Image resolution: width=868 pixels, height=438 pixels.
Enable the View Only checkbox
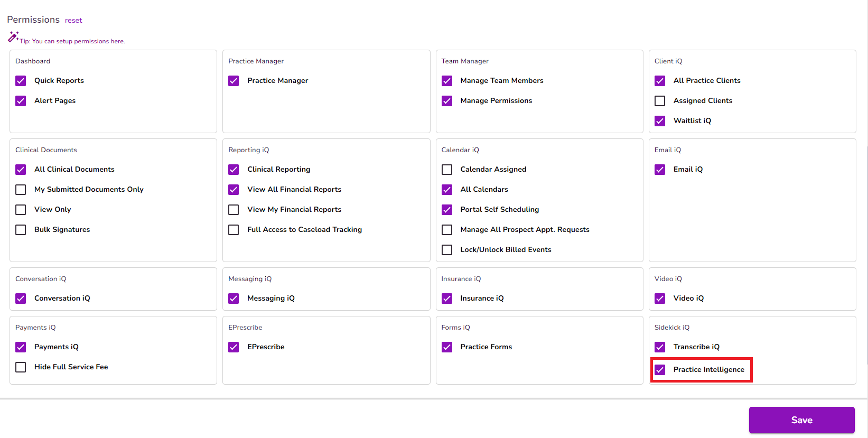[x=21, y=210]
